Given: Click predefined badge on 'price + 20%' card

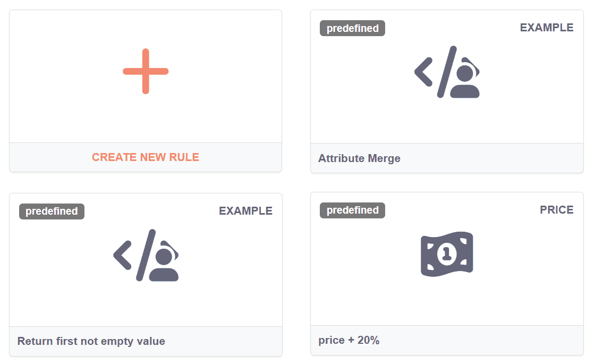Looking at the screenshot, I should coord(352,210).
